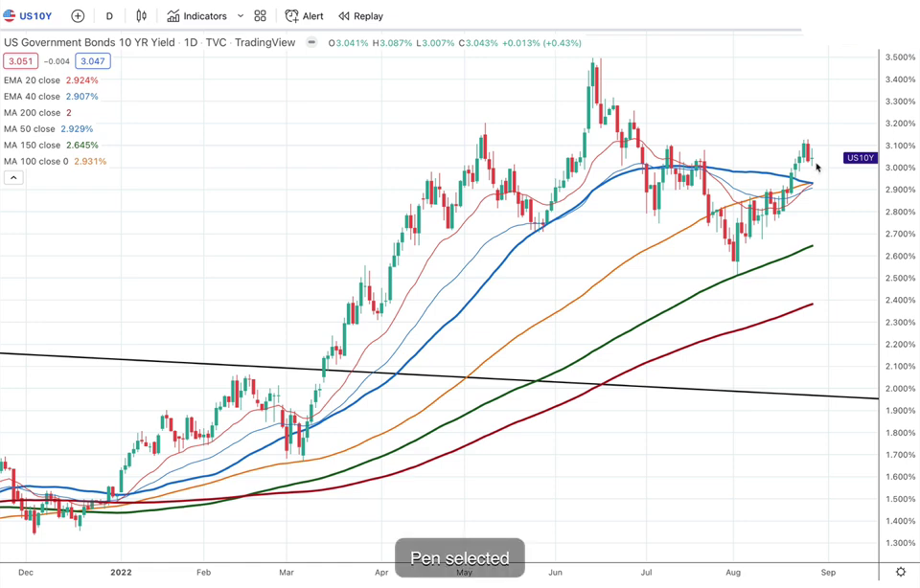
Task: Click the +0.013% (+0.43%) change value
Action: [x=541, y=43]
